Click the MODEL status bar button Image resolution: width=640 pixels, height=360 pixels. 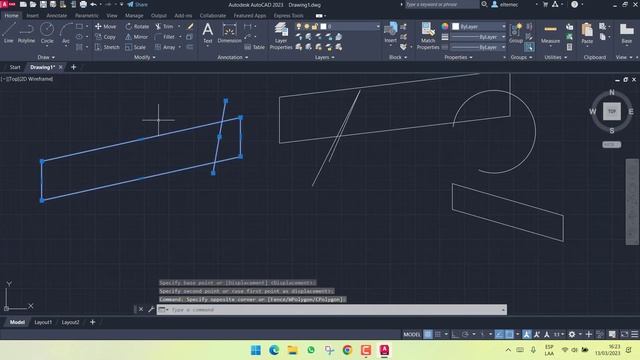[x=412, y=334]
